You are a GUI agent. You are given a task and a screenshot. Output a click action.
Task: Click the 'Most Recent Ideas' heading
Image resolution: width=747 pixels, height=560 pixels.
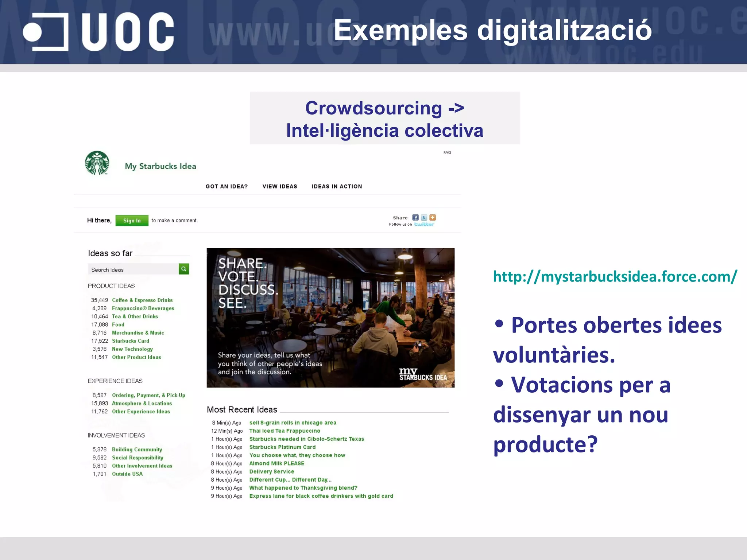click(242, 410)
